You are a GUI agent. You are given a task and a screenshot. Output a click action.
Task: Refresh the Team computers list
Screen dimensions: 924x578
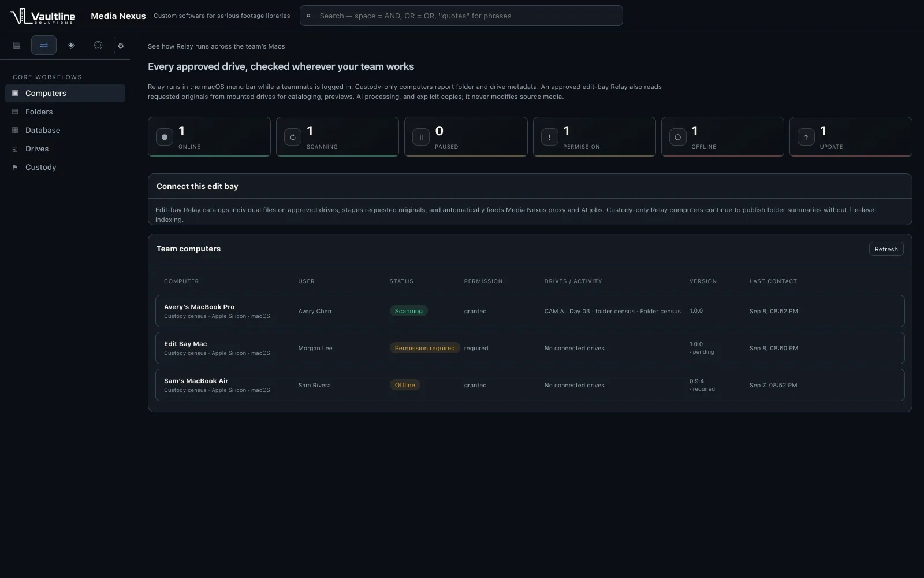click(886, 249)
